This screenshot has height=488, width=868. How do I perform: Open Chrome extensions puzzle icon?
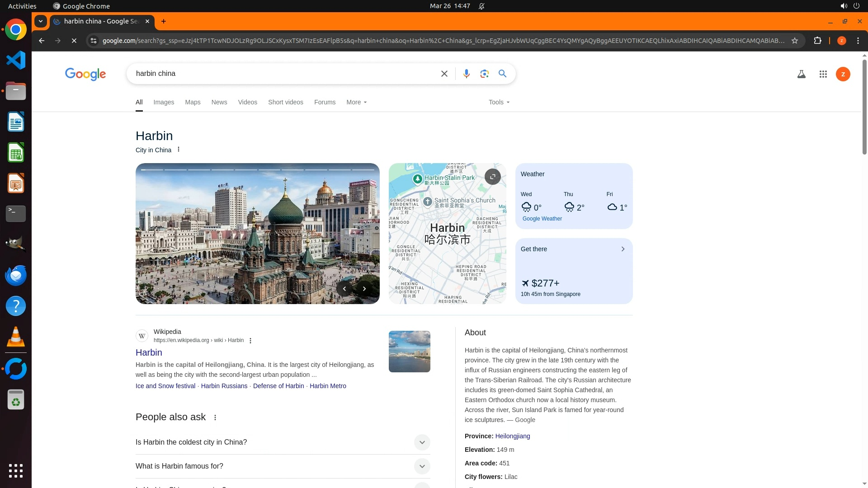tap(817, 41)
